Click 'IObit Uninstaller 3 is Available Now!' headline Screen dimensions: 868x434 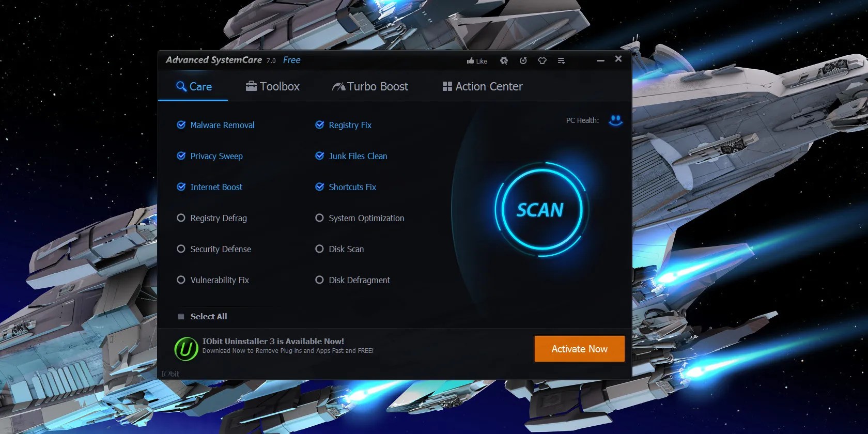pos(273,341)
